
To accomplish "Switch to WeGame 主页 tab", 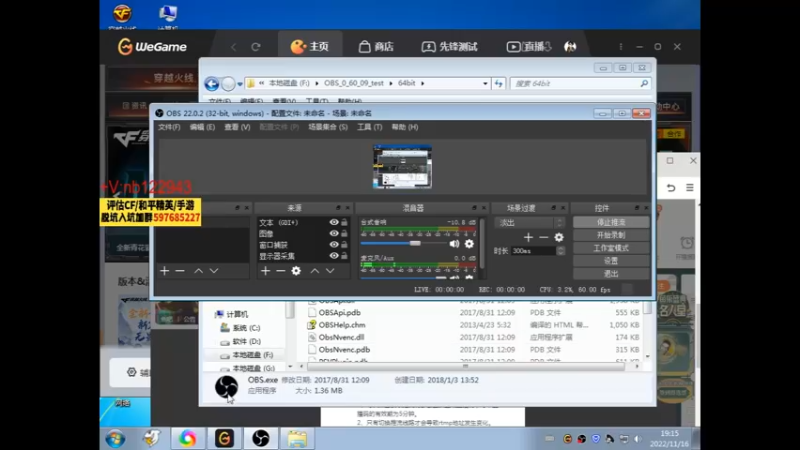I will 310,46.
